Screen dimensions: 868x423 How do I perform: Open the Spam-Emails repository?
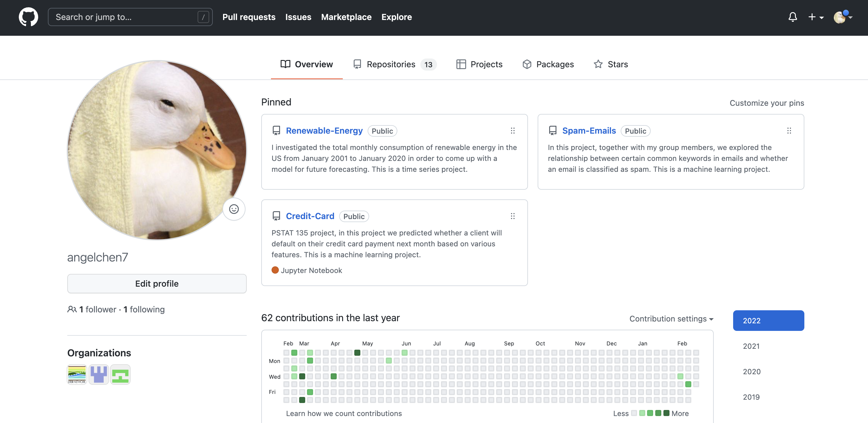(x=589, y=131)
